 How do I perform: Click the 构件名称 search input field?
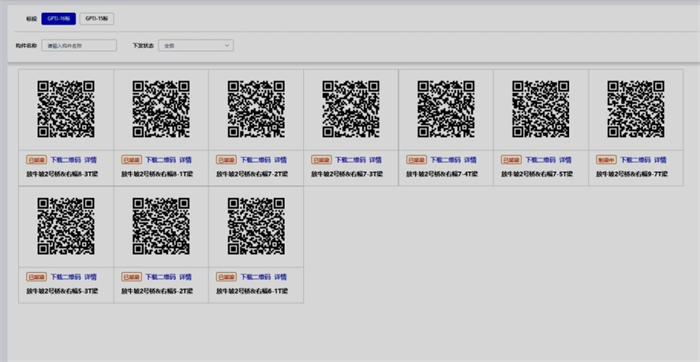coord(79,46)
